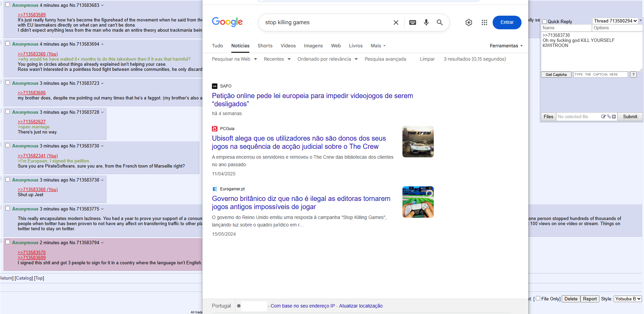Switch to the 'Imagens' tab
The height and width of the screenshot is (314, 644).
pyautogui.click(x=313, y=46)
